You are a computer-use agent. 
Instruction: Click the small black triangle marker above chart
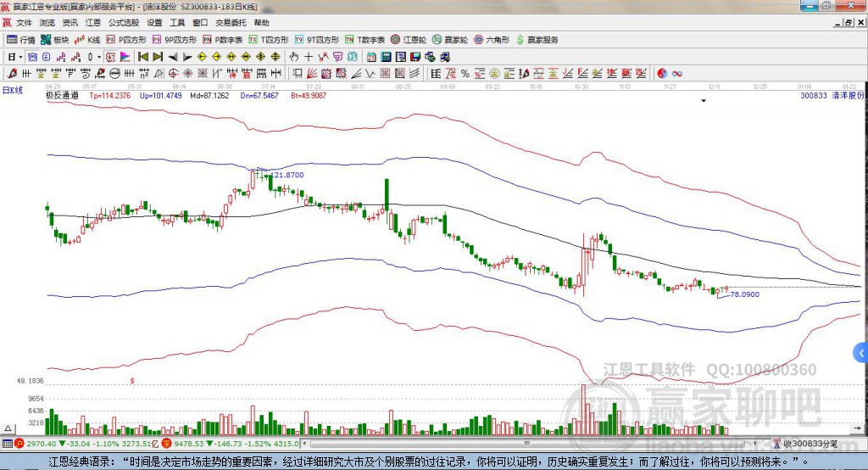tap(704, 101)
